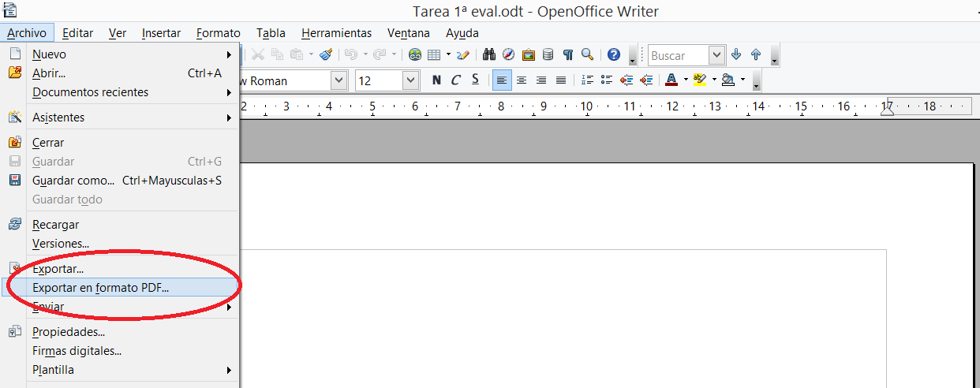The width and height of the screenshot is (980, 388).
Task: Toggle Nonprinting Characters pilcrow
Action: coord(568,55)
